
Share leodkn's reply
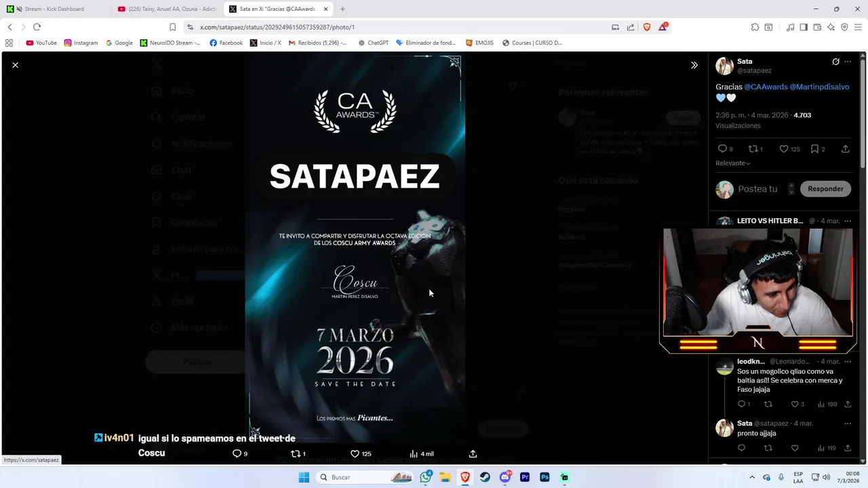(x=848, y=405)
